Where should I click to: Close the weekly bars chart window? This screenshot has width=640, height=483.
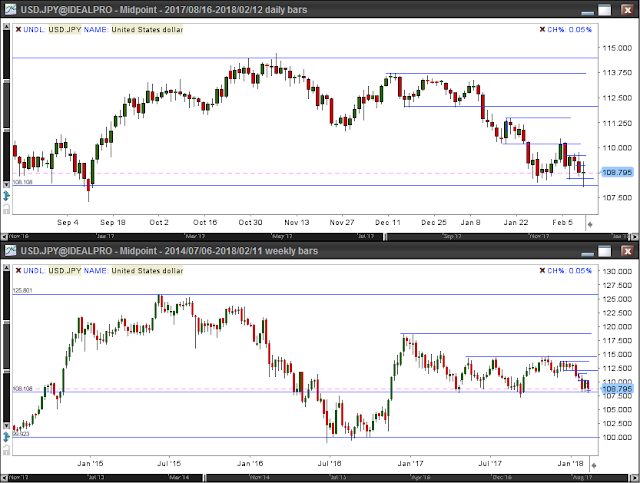click(x=627, y=251)
